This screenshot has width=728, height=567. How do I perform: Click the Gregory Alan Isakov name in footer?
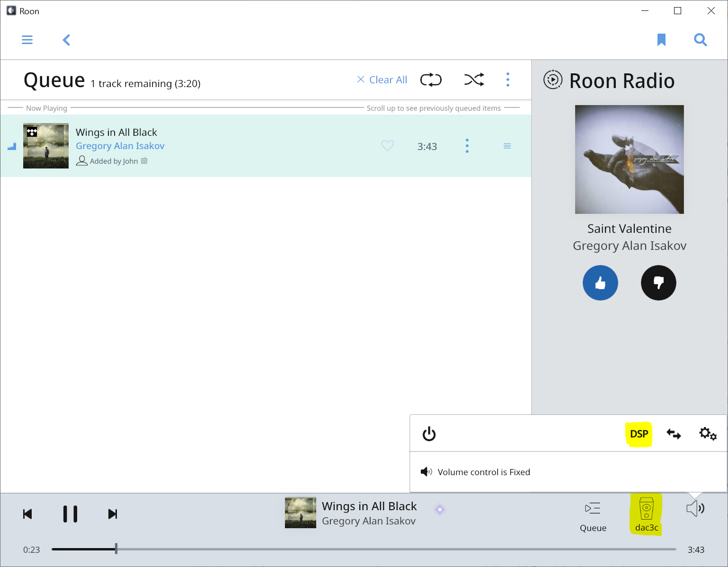369,521
